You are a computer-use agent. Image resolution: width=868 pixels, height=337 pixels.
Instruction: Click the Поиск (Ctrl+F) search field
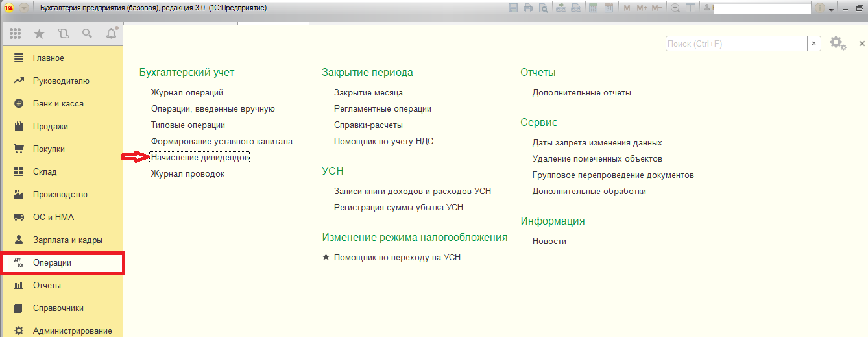[736, 44]
